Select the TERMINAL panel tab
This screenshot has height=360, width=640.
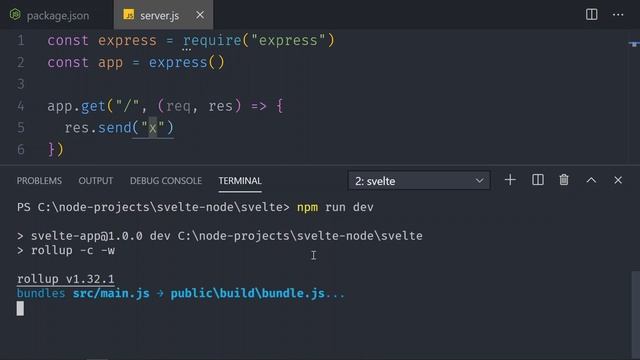[240, 181]
